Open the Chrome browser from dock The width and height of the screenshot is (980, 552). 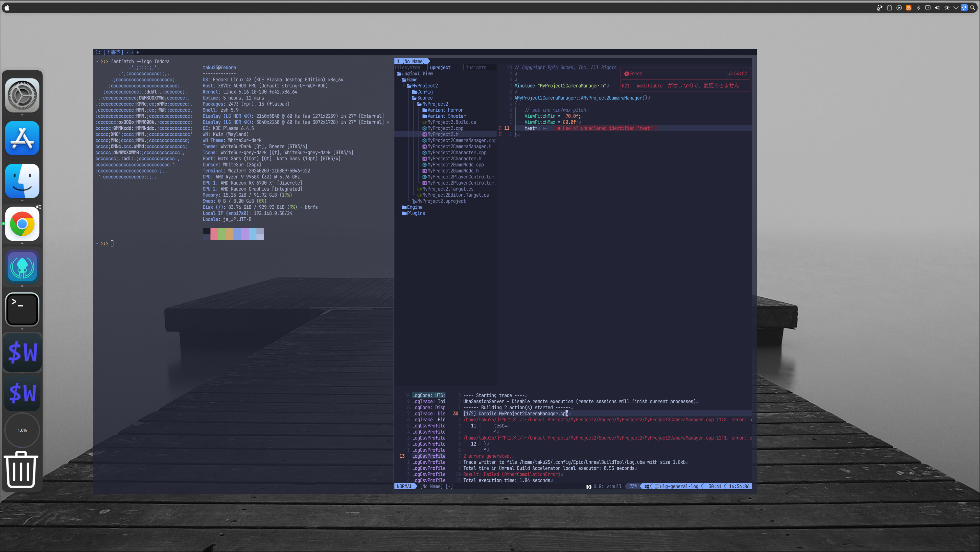point(22,224)
